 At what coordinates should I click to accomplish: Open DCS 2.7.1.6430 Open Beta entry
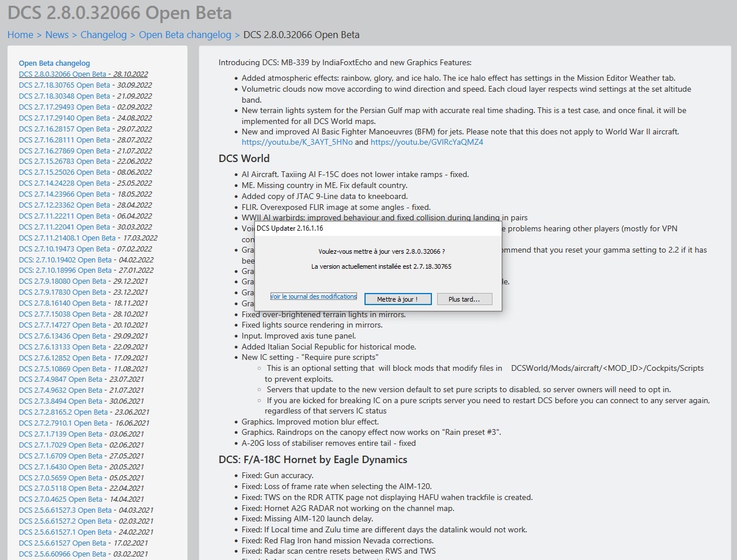click(x=61, y=467)
